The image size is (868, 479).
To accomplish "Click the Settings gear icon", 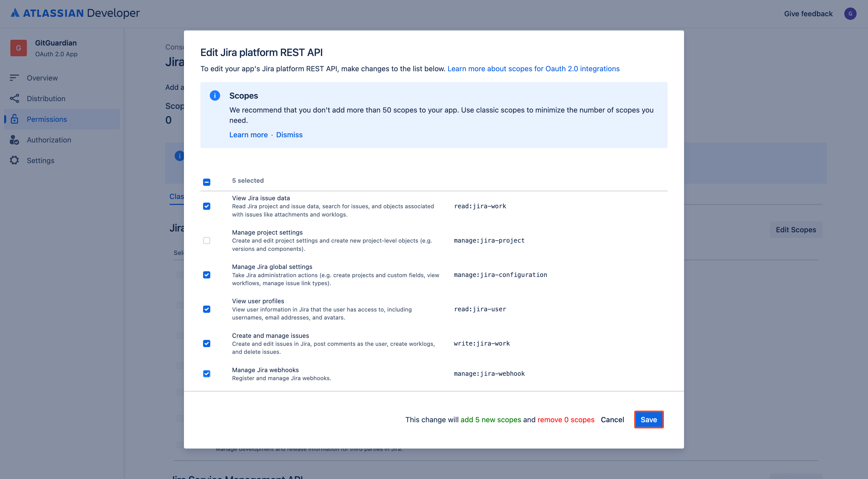I will (x=14, y=160).
